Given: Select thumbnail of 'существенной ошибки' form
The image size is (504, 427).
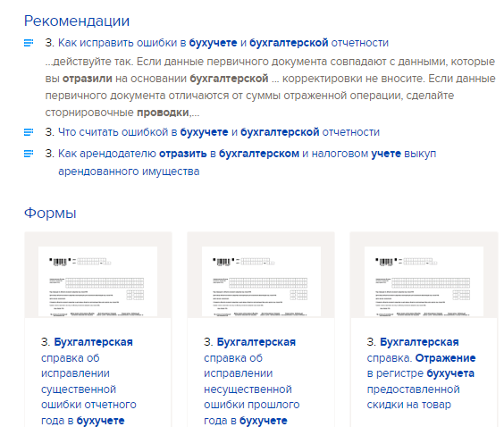Looking at the screenshot, I should coord(98,281).
